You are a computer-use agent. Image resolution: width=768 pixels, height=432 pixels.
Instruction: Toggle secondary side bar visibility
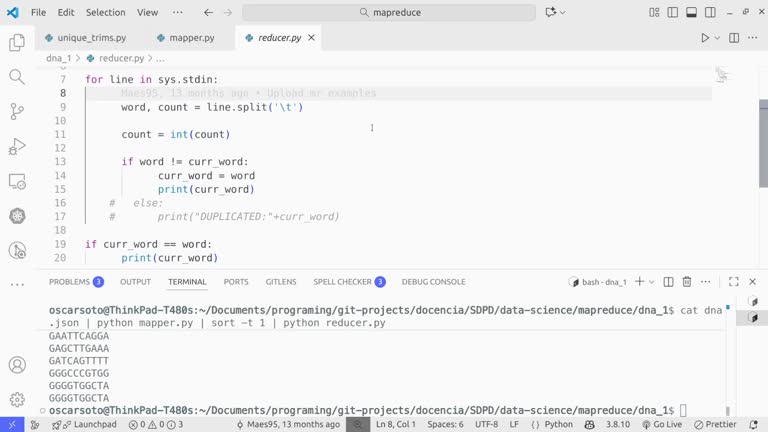click(x=710, y=12)
